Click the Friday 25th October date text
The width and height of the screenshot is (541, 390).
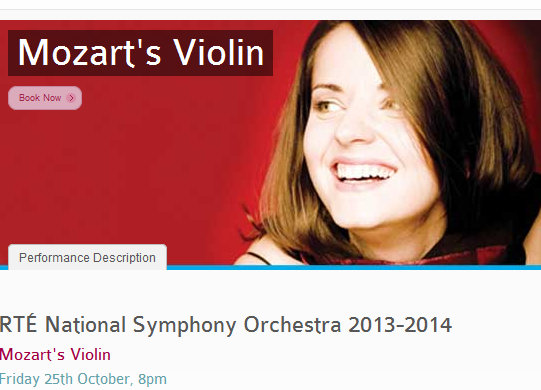65,379
